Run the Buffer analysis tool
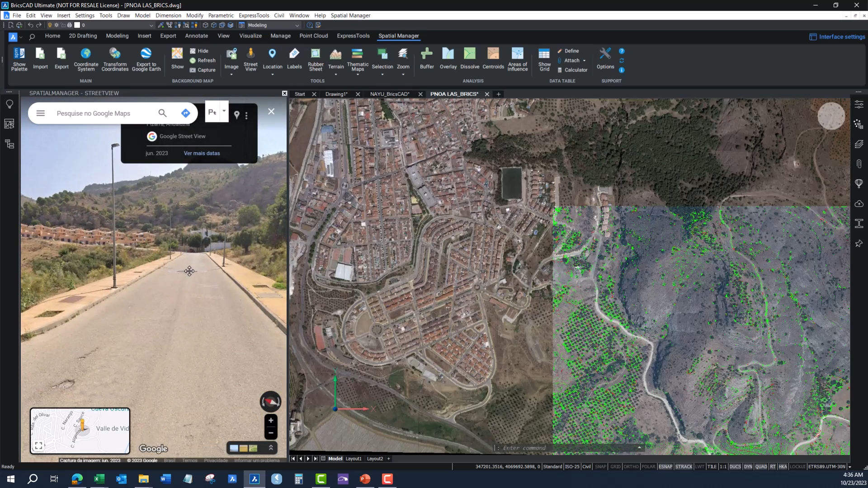868x488 pixels. tap(426, 59)
